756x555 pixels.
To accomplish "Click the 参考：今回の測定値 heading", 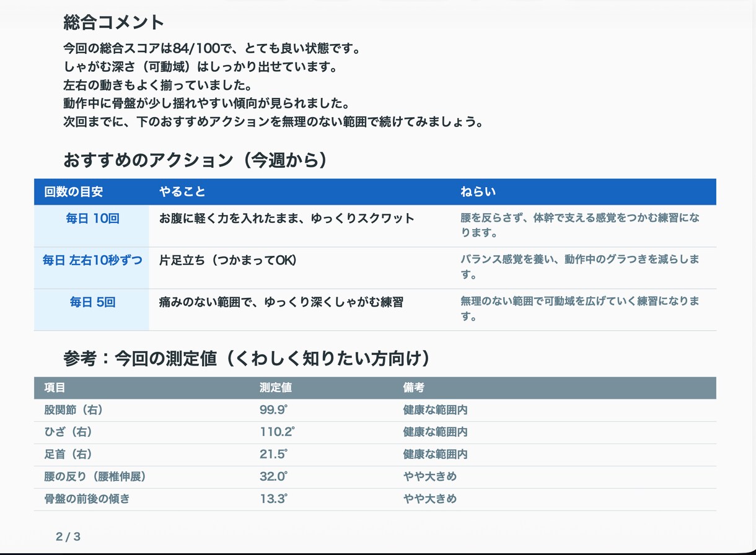I will (247, 359).
